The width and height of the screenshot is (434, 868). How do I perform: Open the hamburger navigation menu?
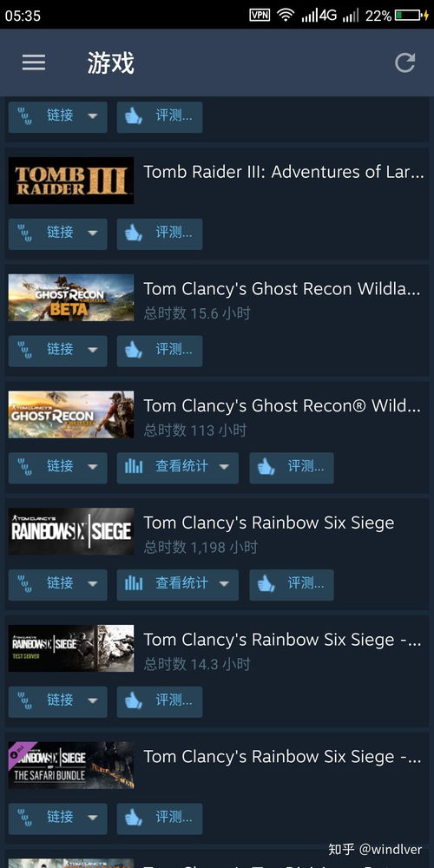(34, 62)
